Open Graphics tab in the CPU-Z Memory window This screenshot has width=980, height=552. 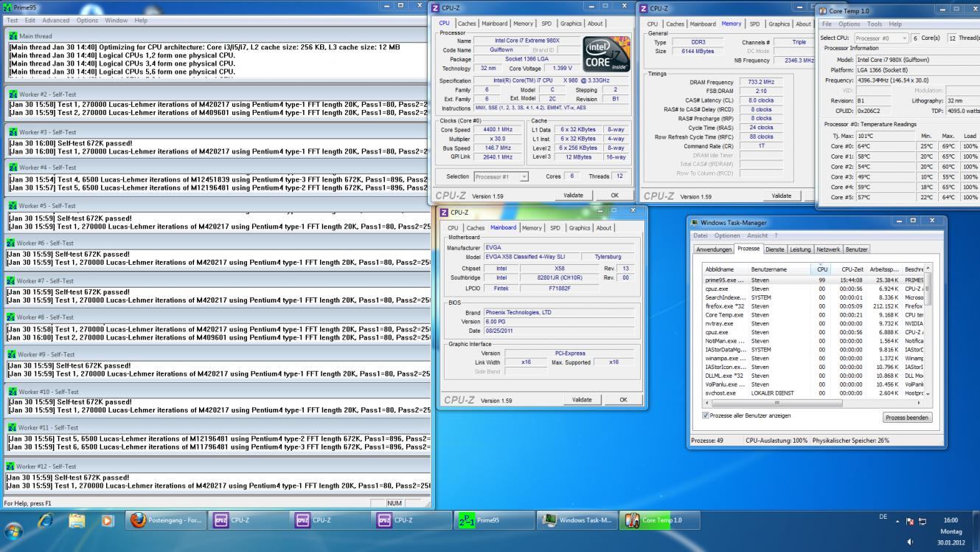click(780, 24)
